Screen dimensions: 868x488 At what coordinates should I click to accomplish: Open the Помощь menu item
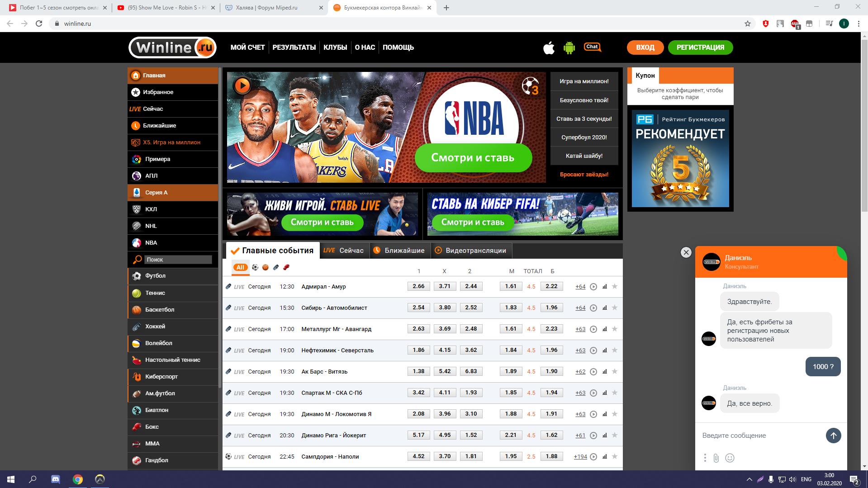point(398,47)
